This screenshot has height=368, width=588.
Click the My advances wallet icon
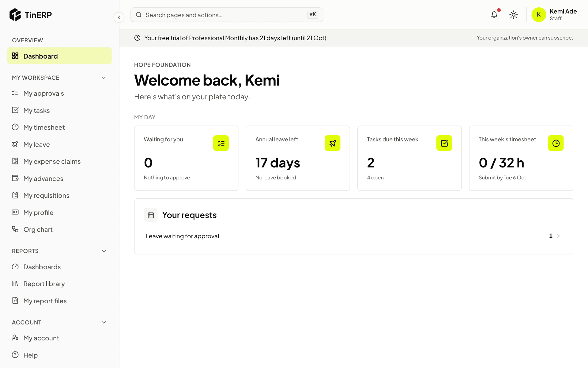15,178
